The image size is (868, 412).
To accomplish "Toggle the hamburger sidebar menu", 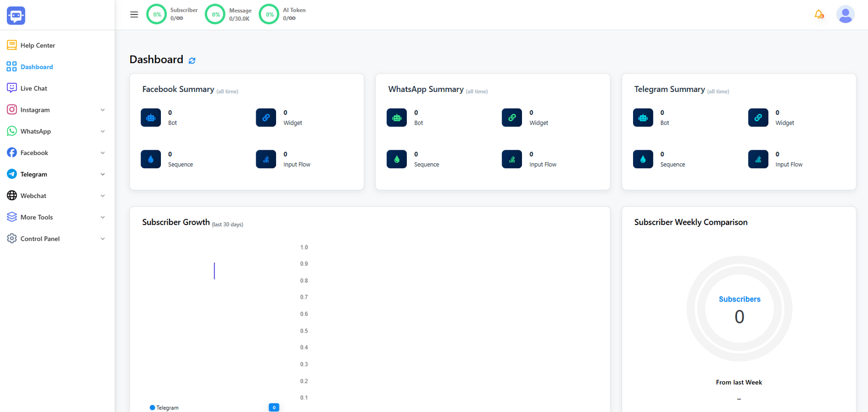I will pos(134,14).
